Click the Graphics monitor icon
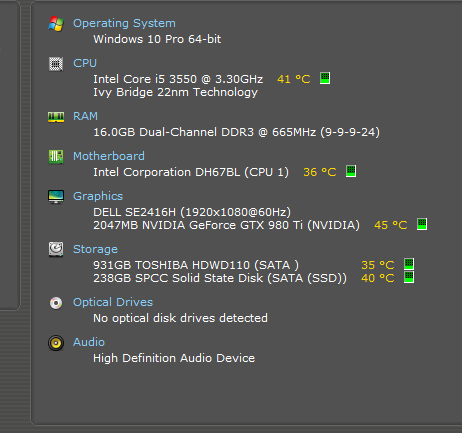462x433 pixels. [x=56, y=197]
